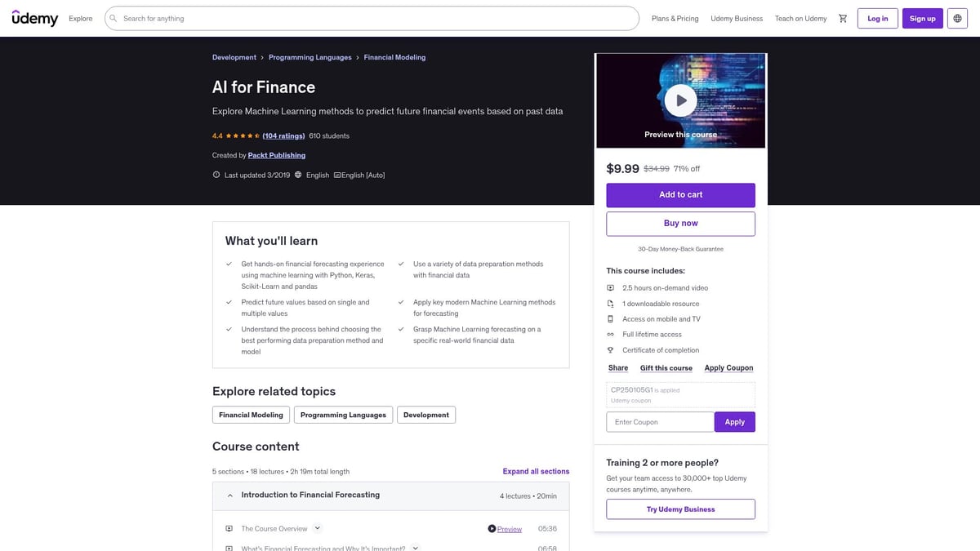This screenshot has width=980, height=551.
Task: Click the English language globe icon
Action: [x=298, y=175]
